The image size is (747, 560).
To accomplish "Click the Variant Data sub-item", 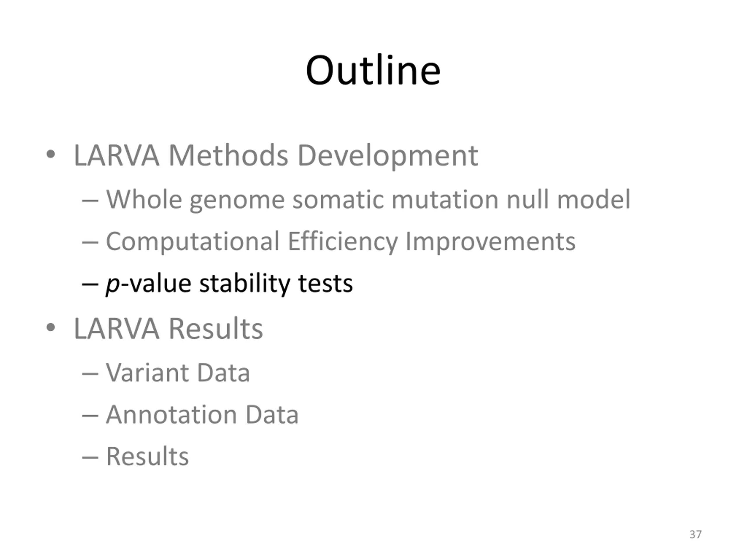I will point(178,373).
